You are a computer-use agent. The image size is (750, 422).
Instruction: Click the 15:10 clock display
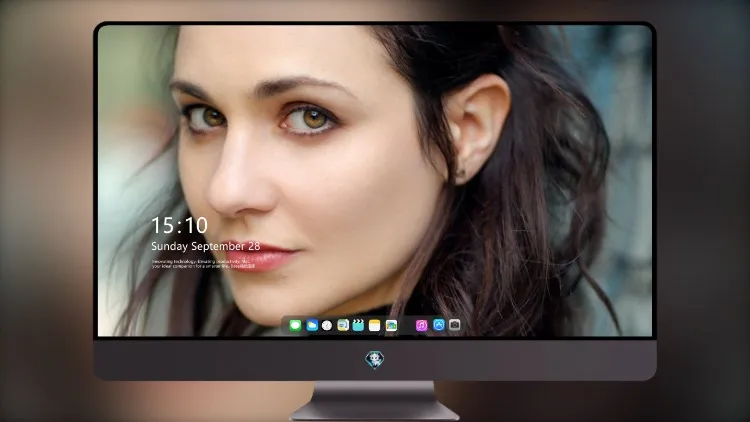pyautogui.click(x=179, y=225)
